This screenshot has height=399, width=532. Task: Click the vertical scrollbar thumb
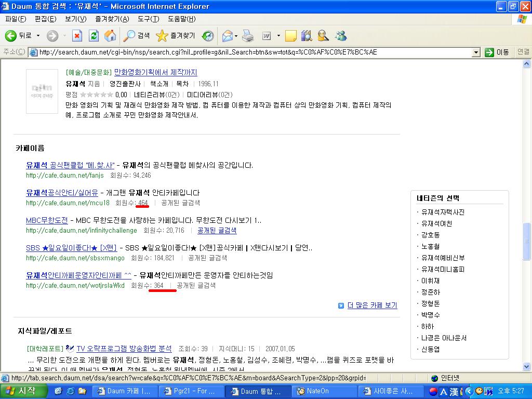tap(527, 241)
